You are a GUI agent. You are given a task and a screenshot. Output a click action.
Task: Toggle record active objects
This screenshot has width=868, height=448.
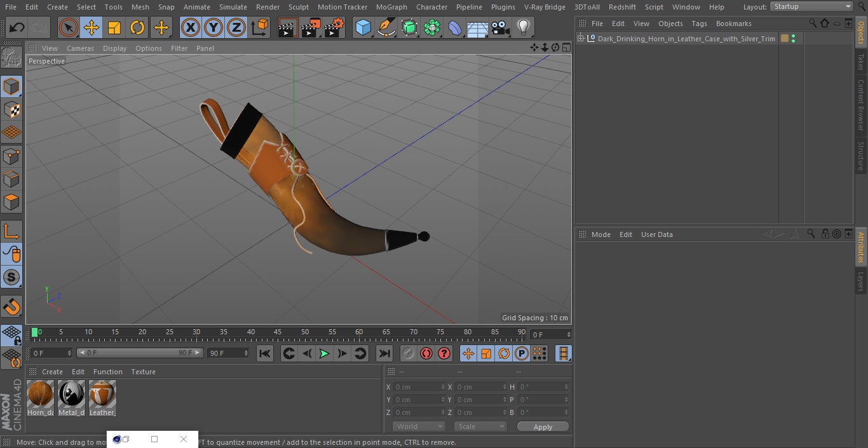[x=409, y=353]
